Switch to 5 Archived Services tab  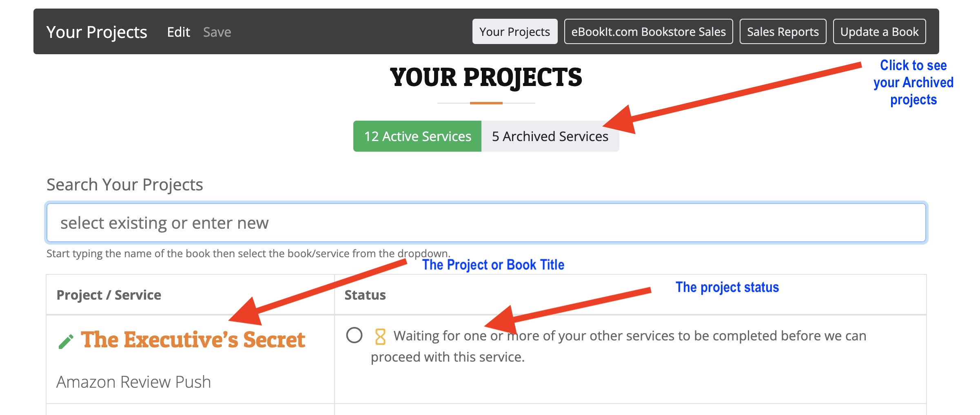tap(550, 136)
